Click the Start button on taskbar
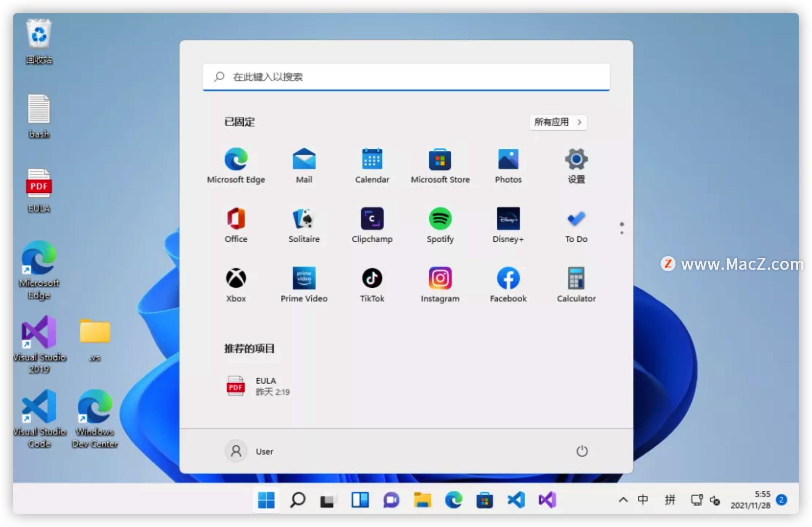This screenshot has width=812, height=527. (x=266, y=500)
